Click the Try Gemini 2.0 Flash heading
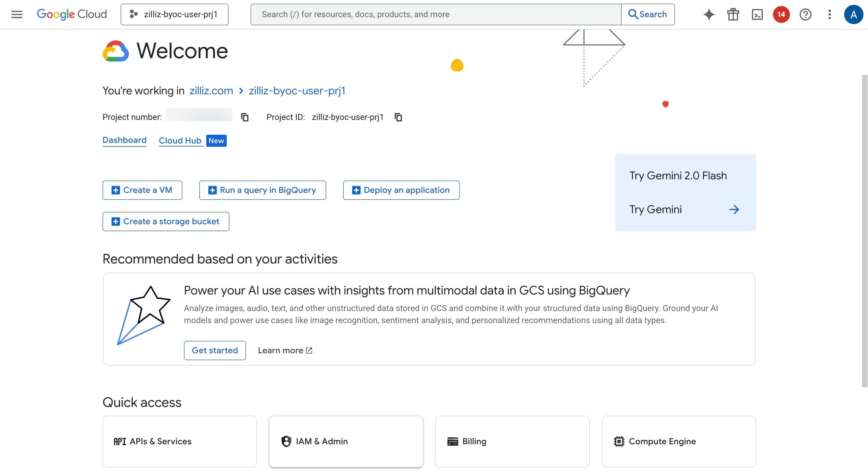This screenshot has width=868, height=475. (x=678, y=175)
